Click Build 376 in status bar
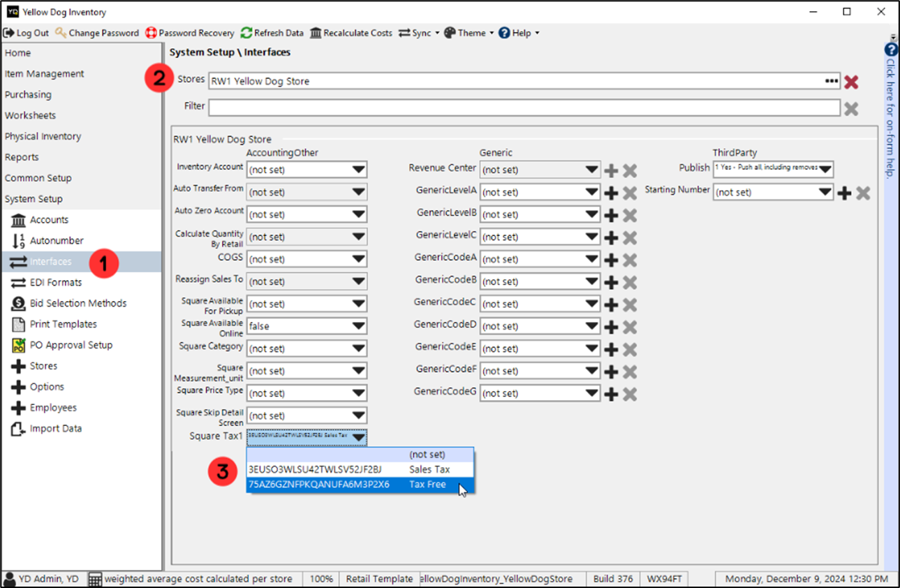This screenshot has height=588, width=900. pos(613,579)
